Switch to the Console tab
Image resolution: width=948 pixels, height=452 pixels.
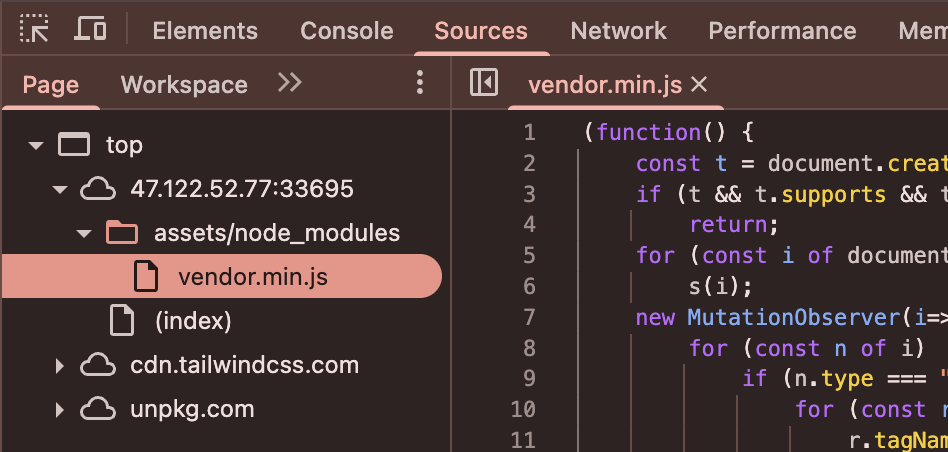pyautogui.click(x=346, y=31)
